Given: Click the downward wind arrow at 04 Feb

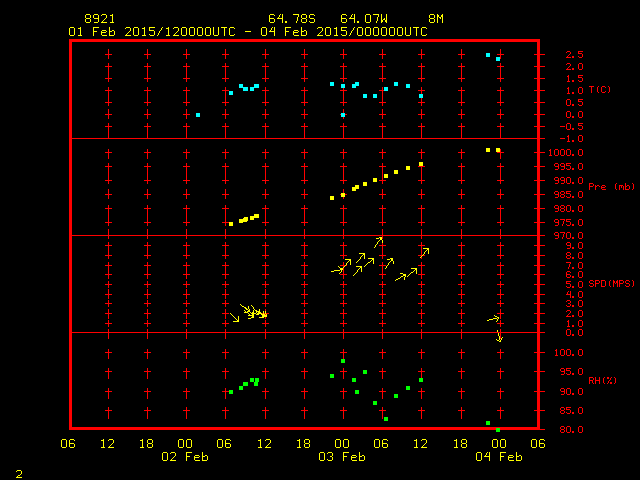Looking at the screenshot, I should coord(499,336).
